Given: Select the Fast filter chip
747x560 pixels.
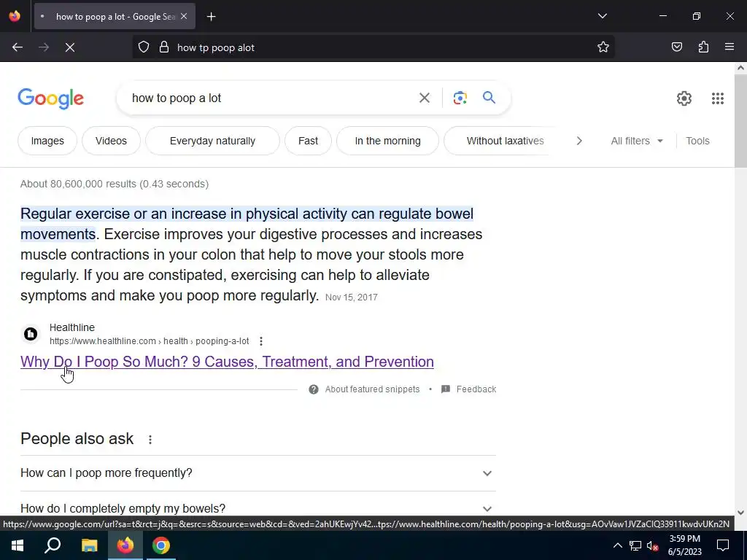Looking at the screenshot, I should pyautogui.click(x=308, y=141).
